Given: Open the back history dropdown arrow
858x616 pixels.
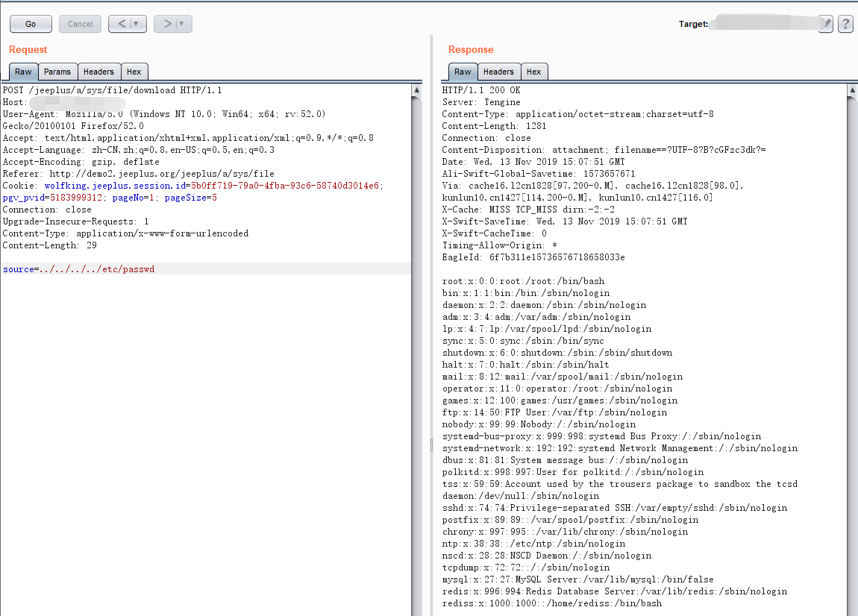Looking at the screenshot, I should [x=137, y=24].
